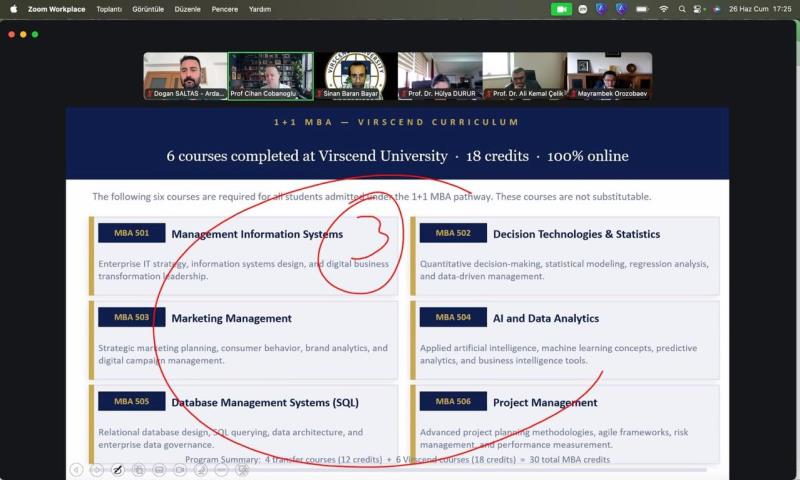Click the green fullscreen window button
Image resolution: width=800 pixels, height=480 pixels.
(35, 34)
